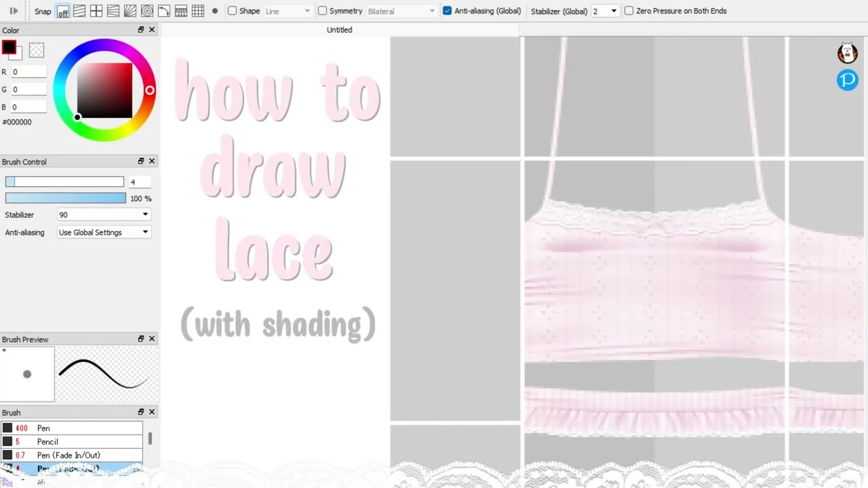Viewport: 868px width, 488px height.
Task: Click the R color value field
Action: pyautogui.click(x=28, y=72)
